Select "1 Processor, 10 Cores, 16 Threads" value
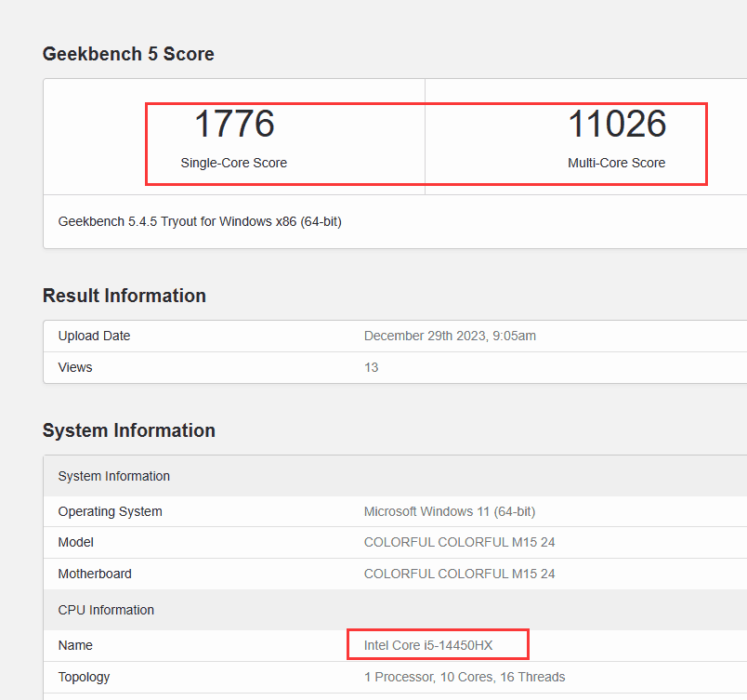Image resolution: width=747 pixels, height=700 pixels. coord(465,677)
